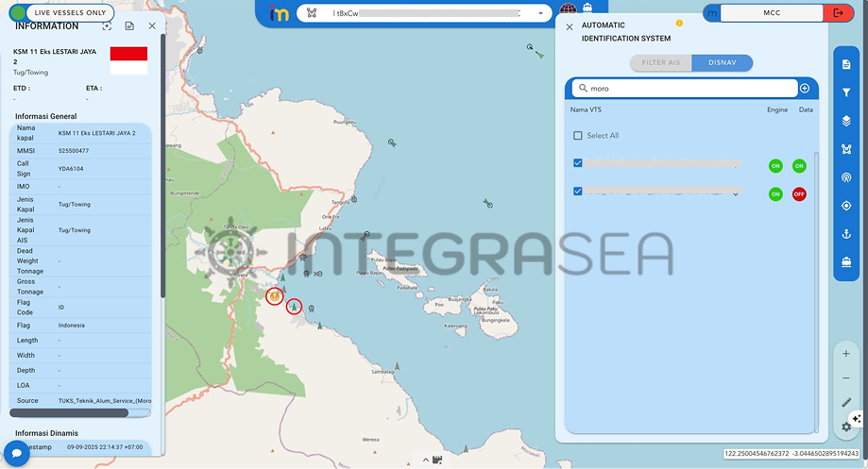
Task: Zoom out with the minus map control
Action: [846, 378]
